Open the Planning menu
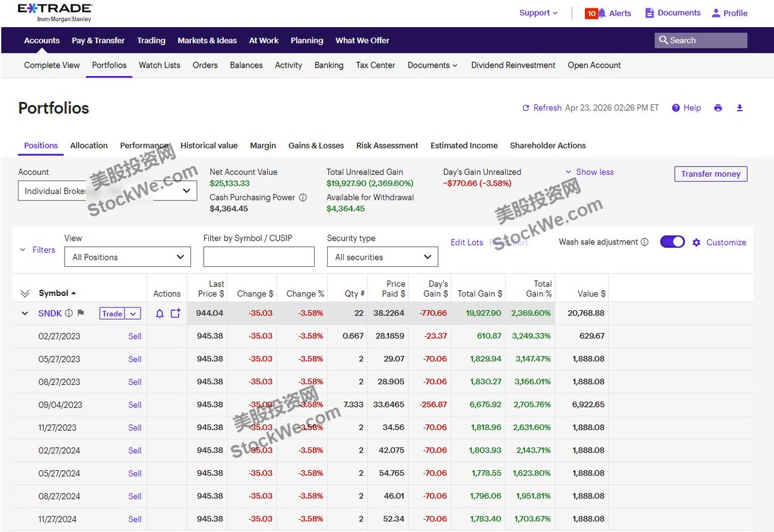The width and height of the screenshot is (774, 532). click(307, 40)
